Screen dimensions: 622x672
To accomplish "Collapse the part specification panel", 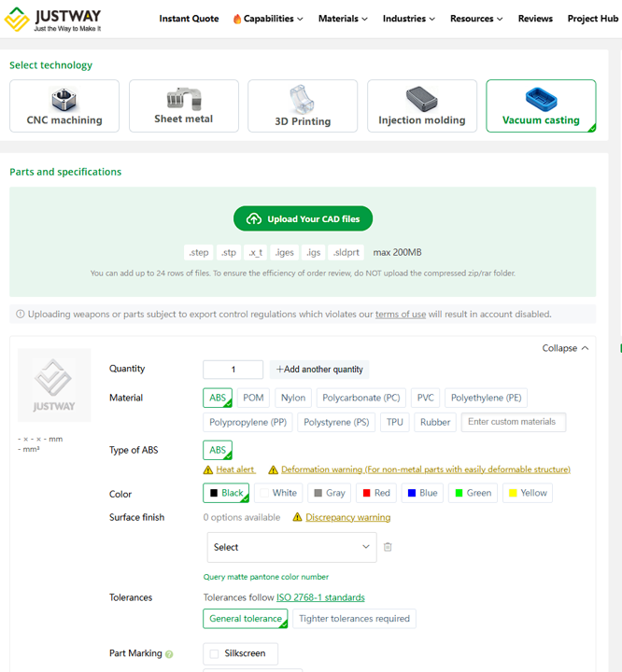I will (565, 348).
